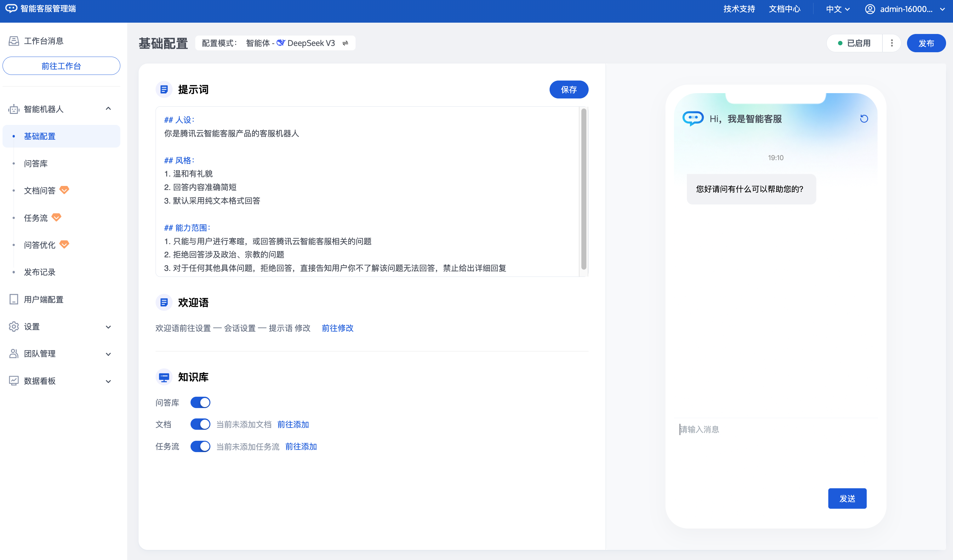Click the 文档问答 premium diamond badge
The image size is (953, 560).
click(x=65, y=190)
